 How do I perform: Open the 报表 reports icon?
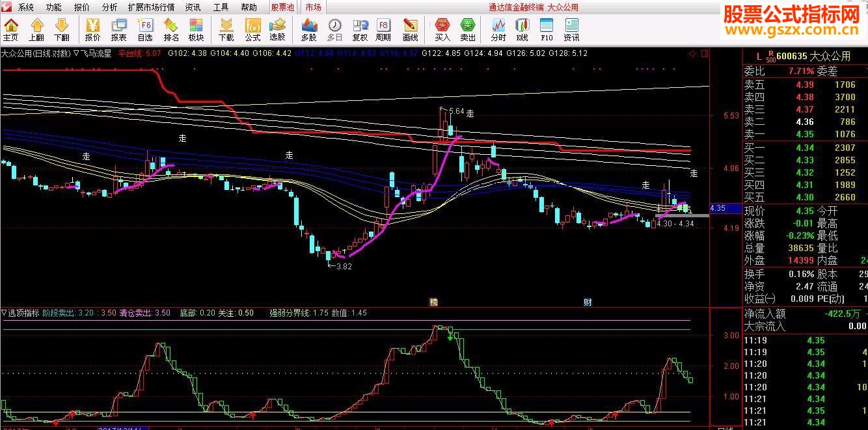tap(118, 30)
